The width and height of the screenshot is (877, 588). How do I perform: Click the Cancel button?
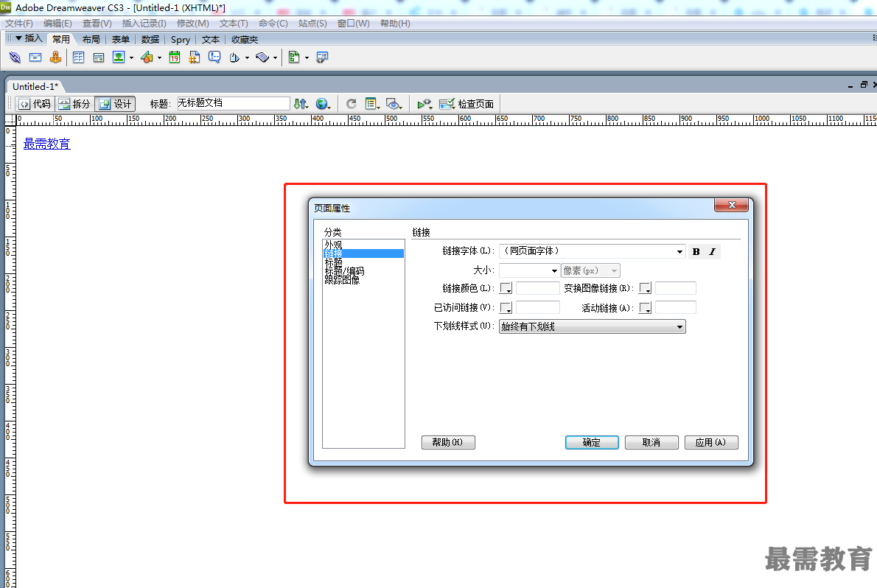pyautogui.click(x=651, y=443)
